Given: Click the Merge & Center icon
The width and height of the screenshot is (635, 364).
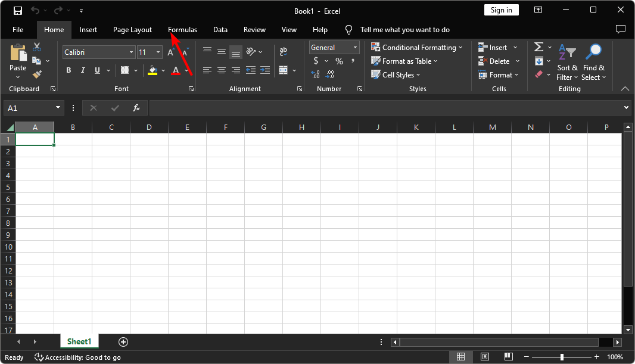Looking at the screenshot, I should [284, 70].
